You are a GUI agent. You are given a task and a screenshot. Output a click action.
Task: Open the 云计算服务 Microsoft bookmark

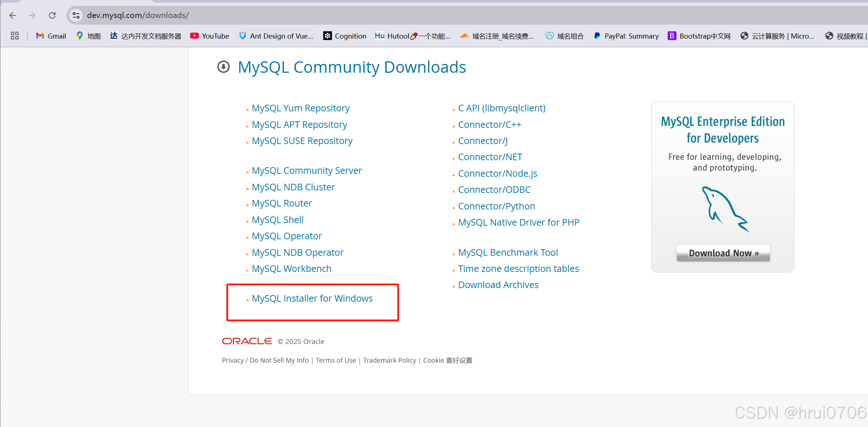[x=778, y=36]
